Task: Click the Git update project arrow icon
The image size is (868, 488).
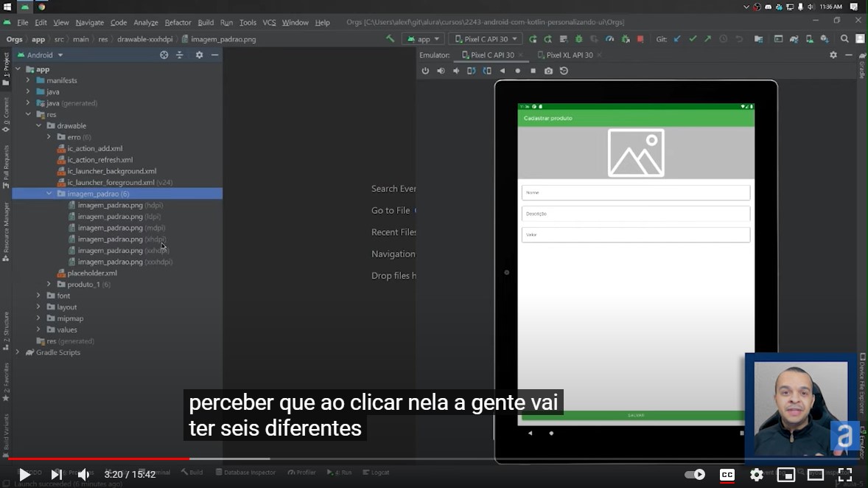Action: 677,39
